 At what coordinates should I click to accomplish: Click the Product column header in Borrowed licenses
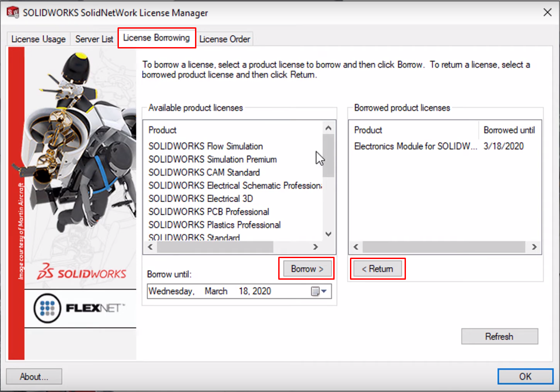pos(368,130)
